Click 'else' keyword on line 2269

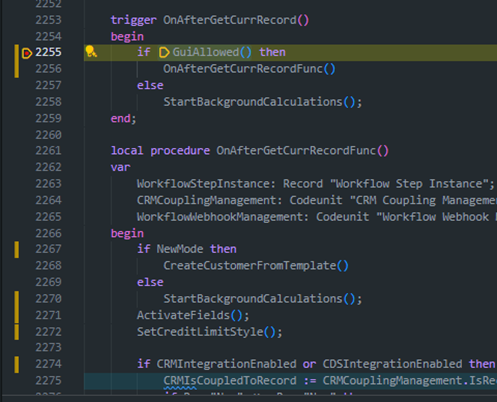coord(150,282)
